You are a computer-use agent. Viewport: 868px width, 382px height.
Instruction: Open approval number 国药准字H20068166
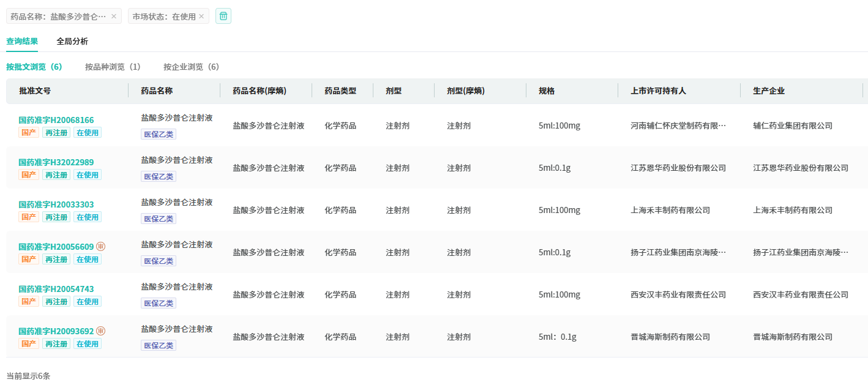click(x=56, y=120)
